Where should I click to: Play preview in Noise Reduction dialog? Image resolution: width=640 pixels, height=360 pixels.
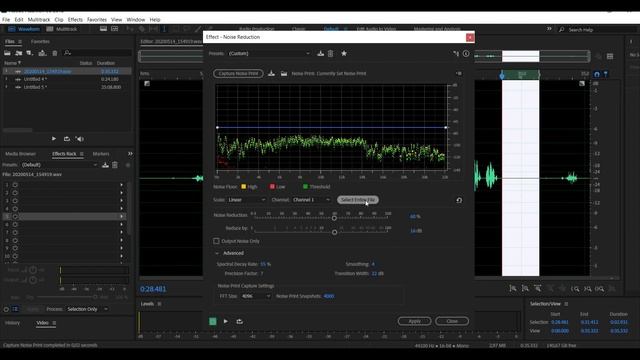point(226,322)
